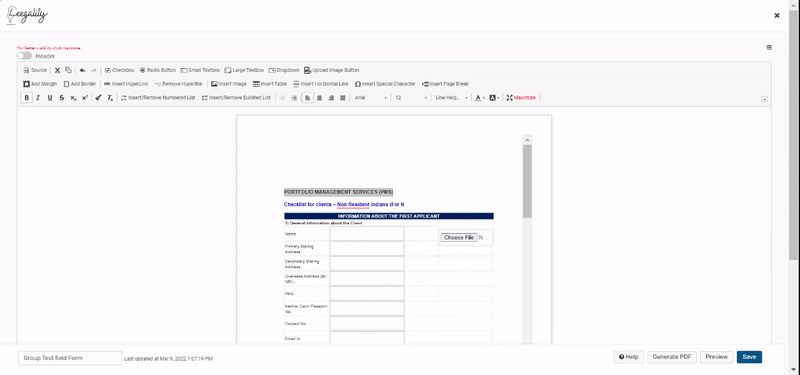
Task: Toggle the Header switch
Action: click(24, 56)
